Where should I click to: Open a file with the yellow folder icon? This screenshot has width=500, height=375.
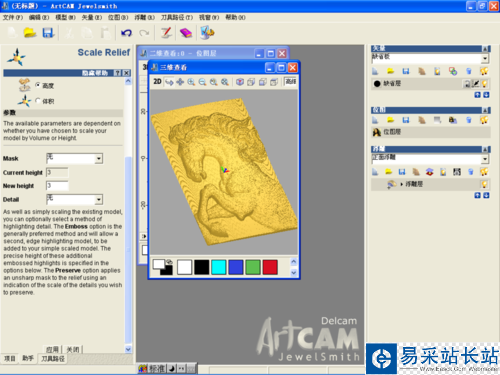(x=30, y=33)
